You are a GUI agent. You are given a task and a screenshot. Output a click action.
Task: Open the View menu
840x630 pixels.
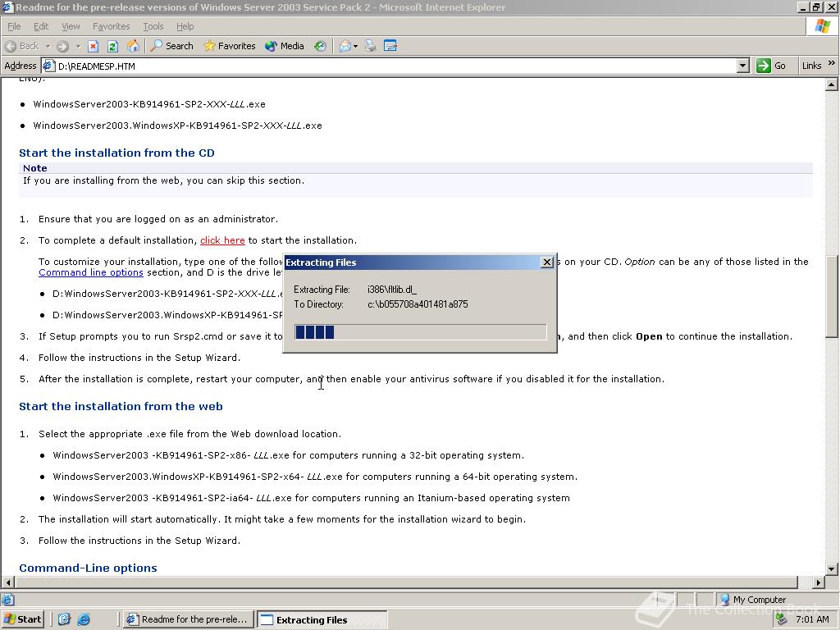(x=71, y=26)
